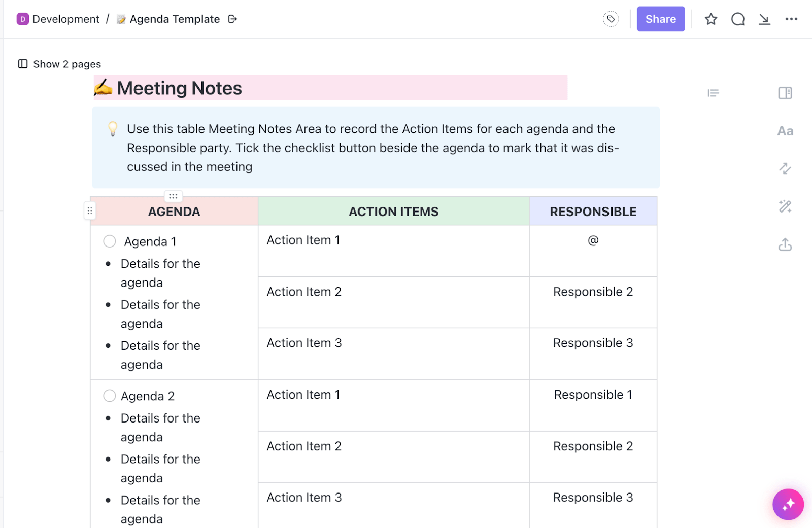Click Action Item 3 under Agenda 2
812x528 pixels.
304,498
